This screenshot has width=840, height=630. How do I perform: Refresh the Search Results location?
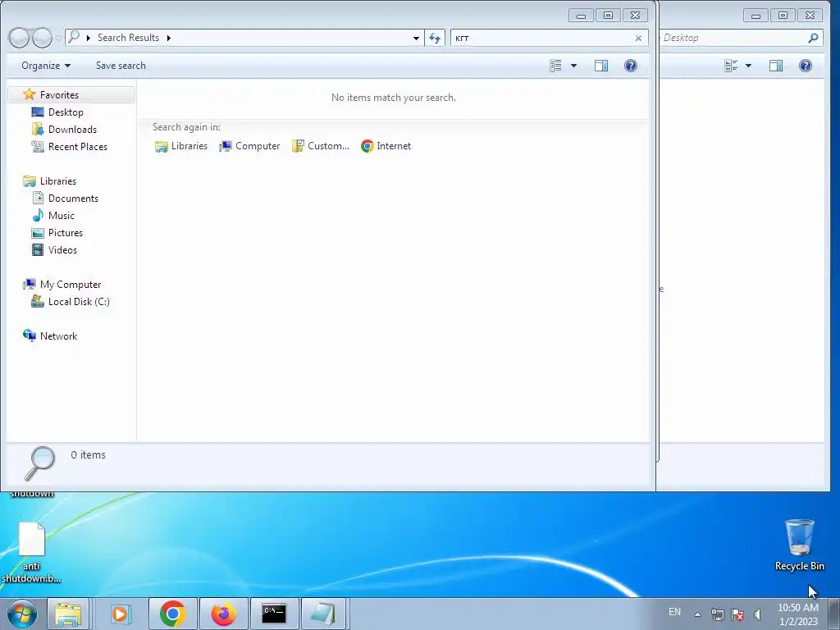tap(435, 38)
